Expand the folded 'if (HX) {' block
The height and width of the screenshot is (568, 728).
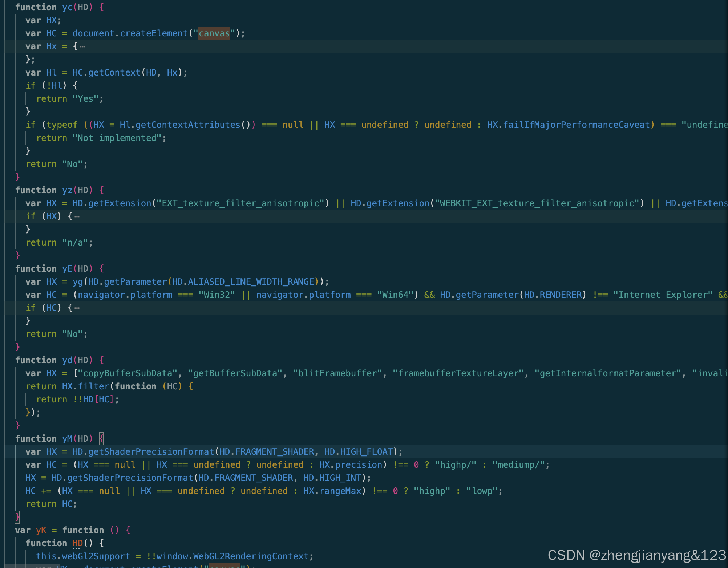[x=77, y=216]
